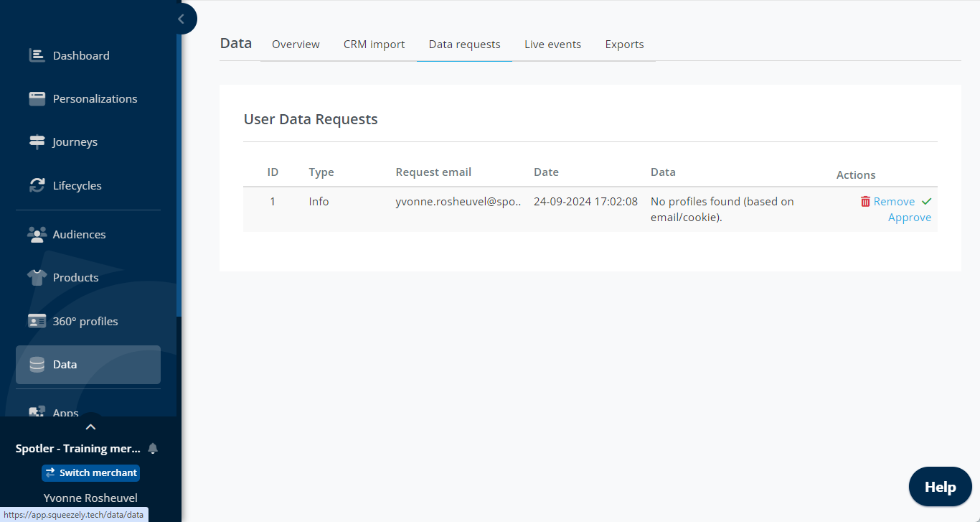Approve the data request

click(x=910, y=218)
